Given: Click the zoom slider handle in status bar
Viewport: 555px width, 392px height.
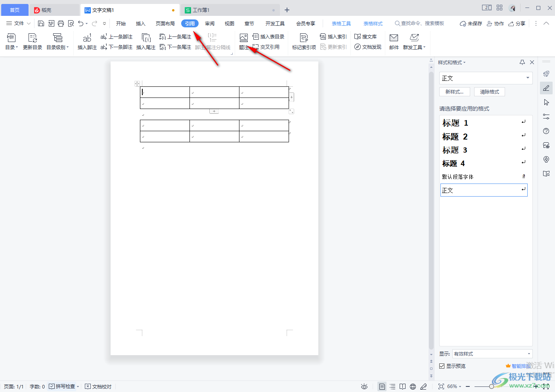Looking at the screenshot, I should pyautogui.click(x=492, y=386).
